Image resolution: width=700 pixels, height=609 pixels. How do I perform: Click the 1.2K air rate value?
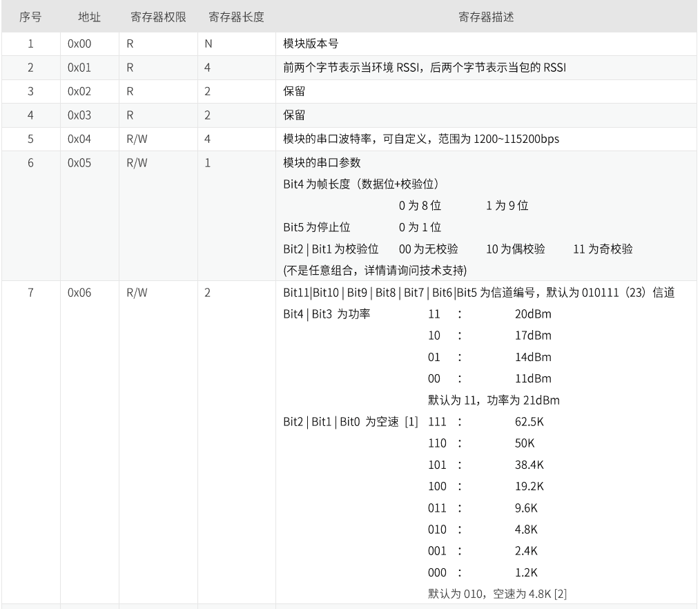click(x=525, y=572)
